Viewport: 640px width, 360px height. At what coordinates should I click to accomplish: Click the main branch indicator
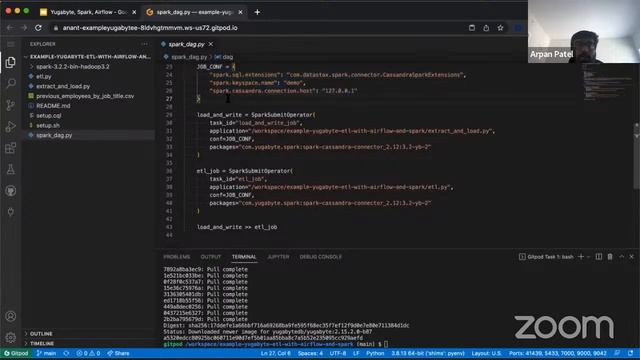46,353
